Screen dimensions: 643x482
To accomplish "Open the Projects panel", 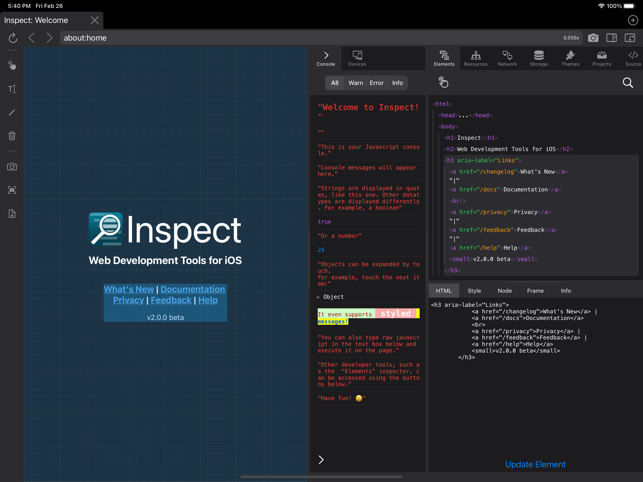I will pos(602,58).
